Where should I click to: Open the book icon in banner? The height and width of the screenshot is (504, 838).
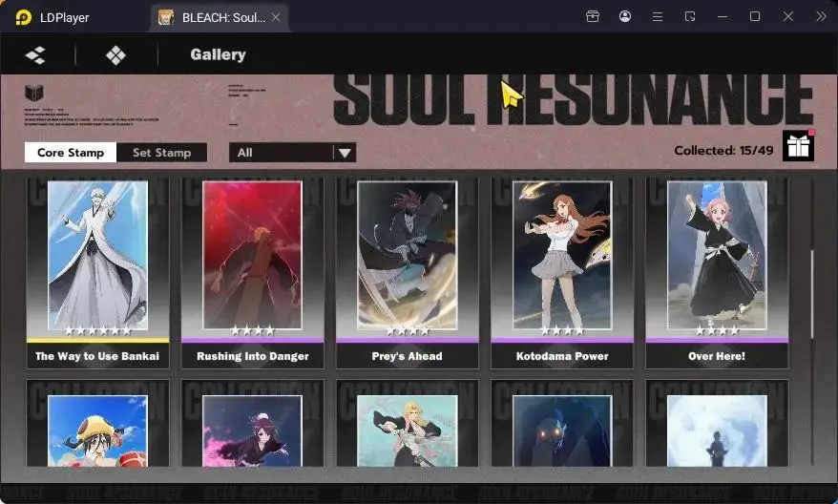point(34,93)
